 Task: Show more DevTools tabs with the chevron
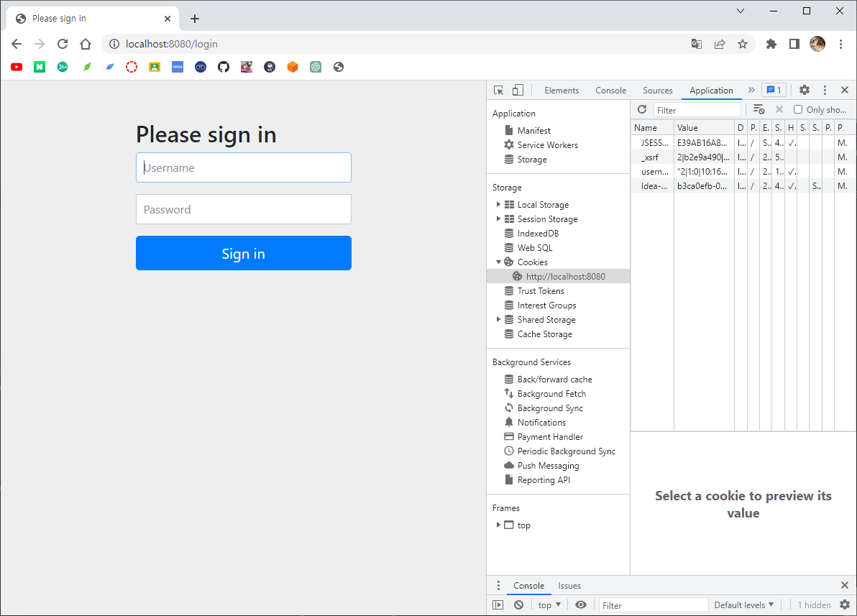coord(751,90)
